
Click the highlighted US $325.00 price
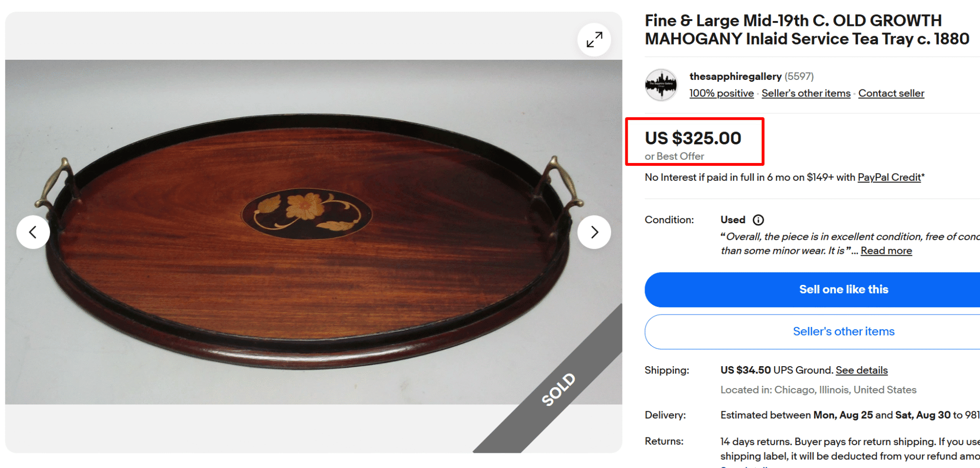coord(692,138)
